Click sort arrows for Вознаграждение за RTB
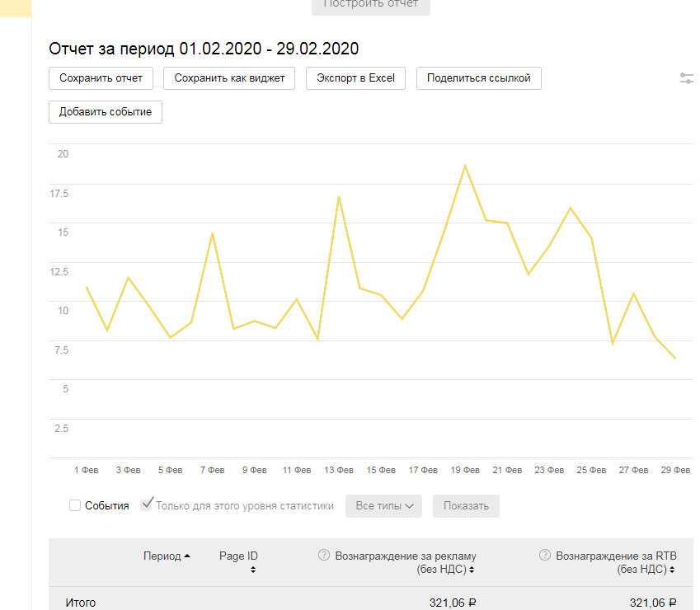 [x=673, y=570]
